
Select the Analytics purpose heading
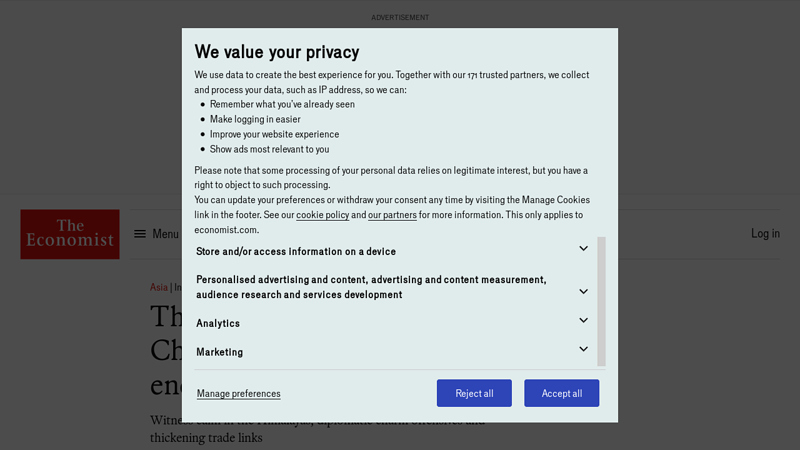(x=218, y=323)
